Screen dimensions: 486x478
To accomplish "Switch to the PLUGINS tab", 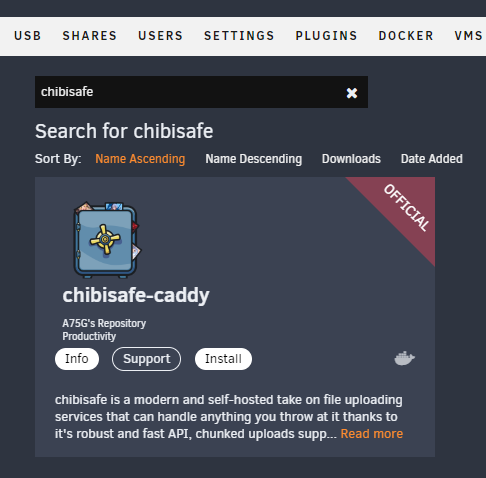I will pos(326,36).
